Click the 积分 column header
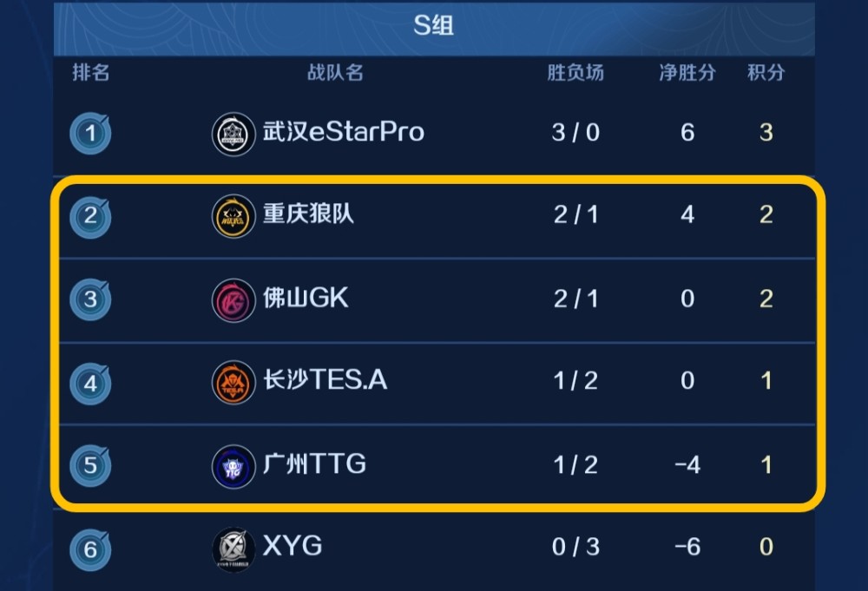The width and height of the screenshot is (868, 591). tap(766, 73)
